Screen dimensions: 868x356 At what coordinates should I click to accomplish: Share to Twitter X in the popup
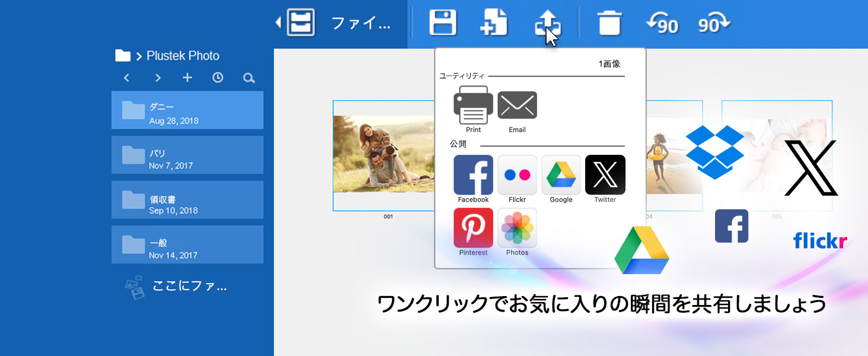pyautogui.click(x=605, y=179)
